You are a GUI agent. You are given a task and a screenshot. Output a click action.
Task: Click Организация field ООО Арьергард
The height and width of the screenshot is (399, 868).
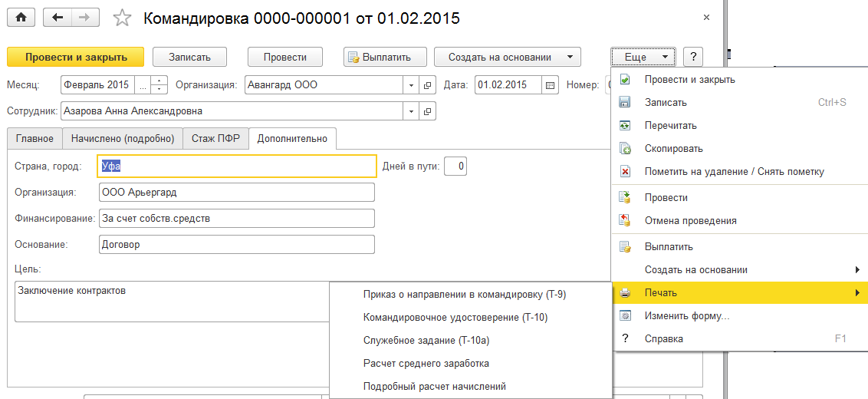237,193
